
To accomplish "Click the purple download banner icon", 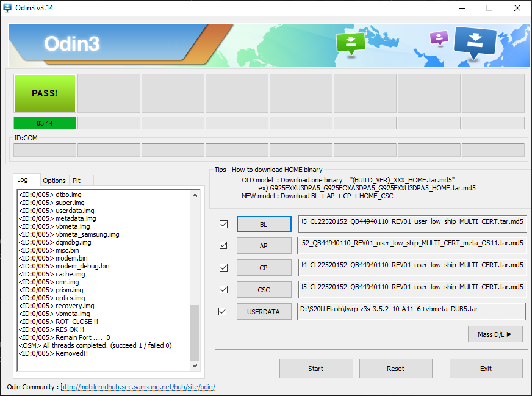I will (x=439, y=38).
